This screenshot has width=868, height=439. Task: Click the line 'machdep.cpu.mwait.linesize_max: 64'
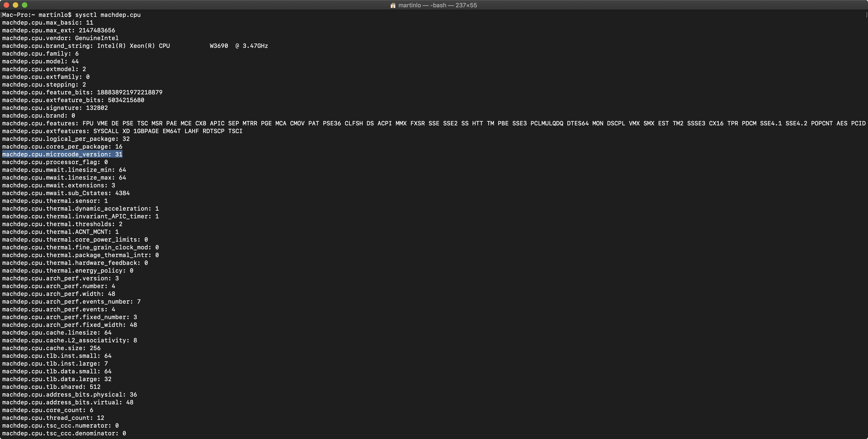(64, 178)
